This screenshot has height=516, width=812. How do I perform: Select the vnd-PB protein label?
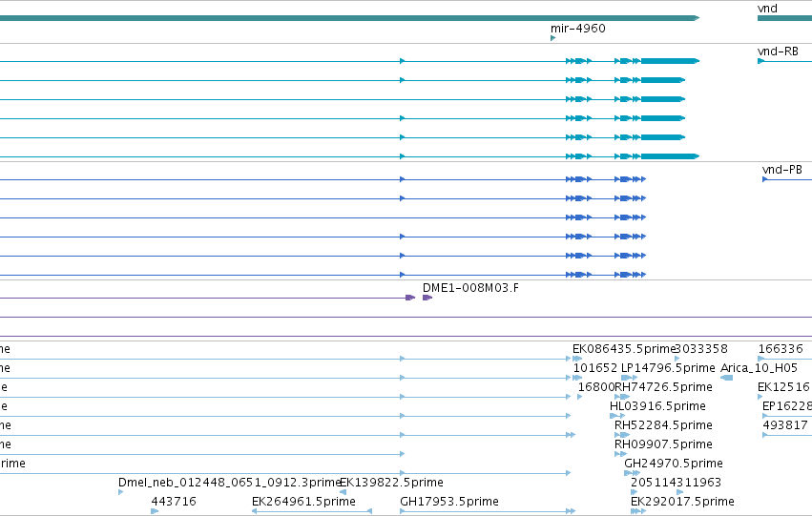[782, 169]
